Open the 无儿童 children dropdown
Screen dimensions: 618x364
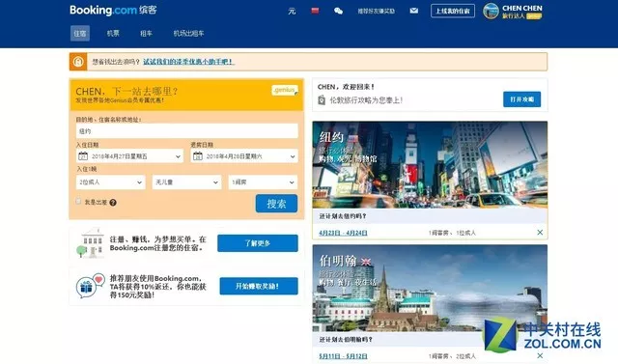186,182
